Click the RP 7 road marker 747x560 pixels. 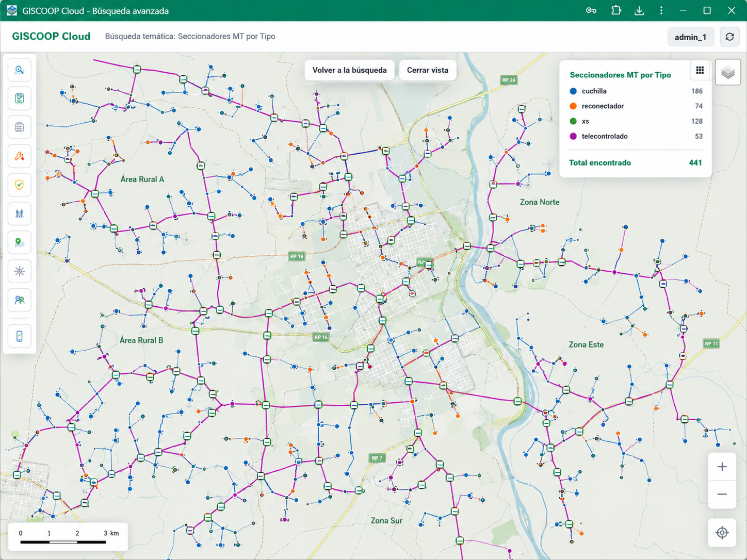click(x=377, y=458)
